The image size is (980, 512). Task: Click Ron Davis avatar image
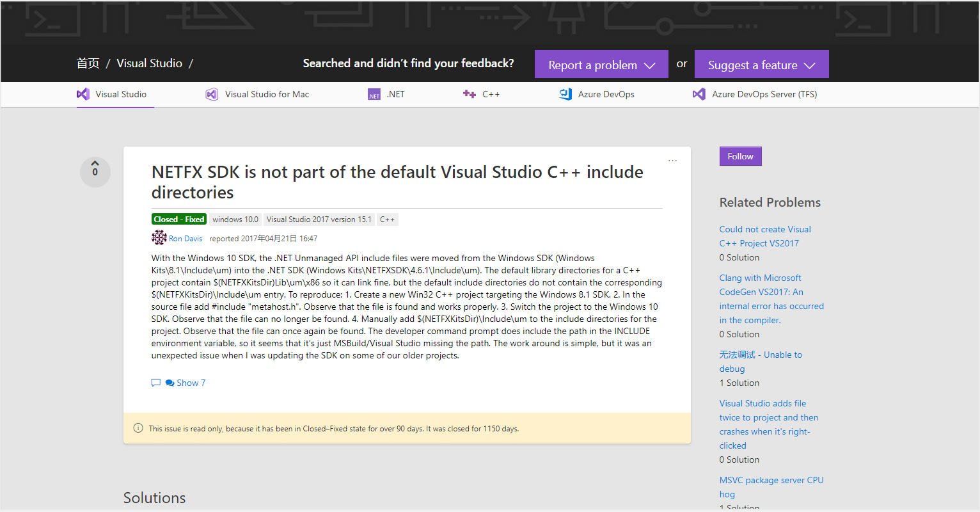click(x=159, y=238)
